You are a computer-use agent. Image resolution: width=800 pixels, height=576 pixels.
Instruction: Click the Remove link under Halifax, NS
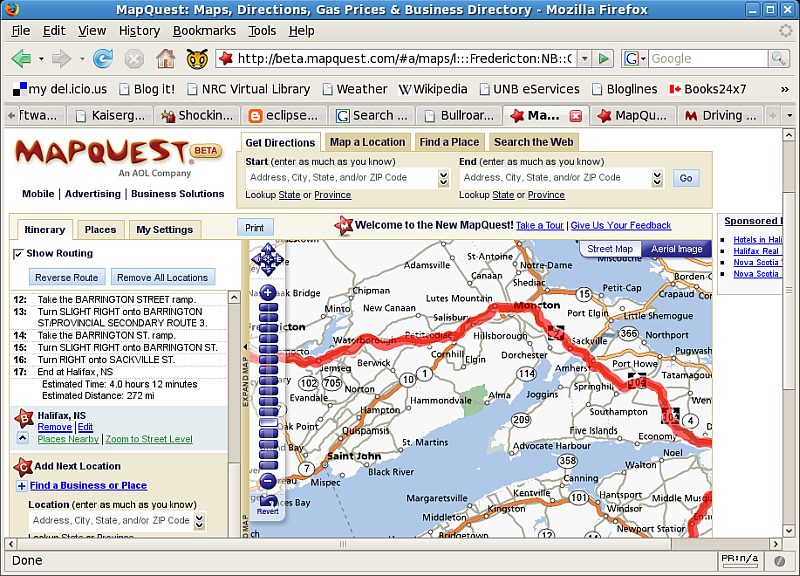[55, 427]
